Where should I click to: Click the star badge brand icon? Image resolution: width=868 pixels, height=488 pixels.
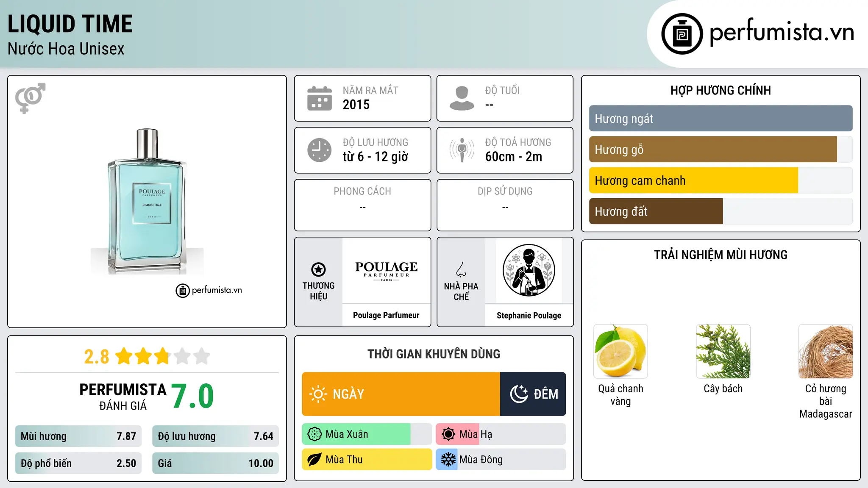(x=318, y=269)
